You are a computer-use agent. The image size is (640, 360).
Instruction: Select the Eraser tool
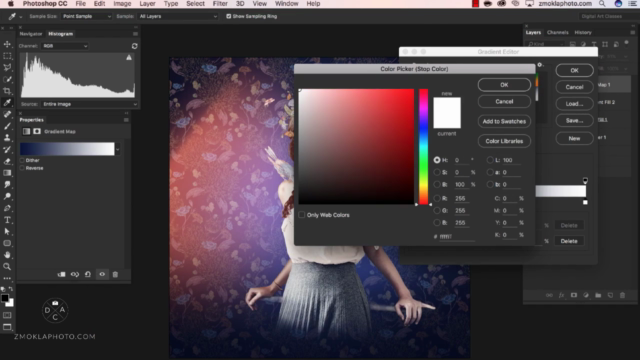coord(7,161)
